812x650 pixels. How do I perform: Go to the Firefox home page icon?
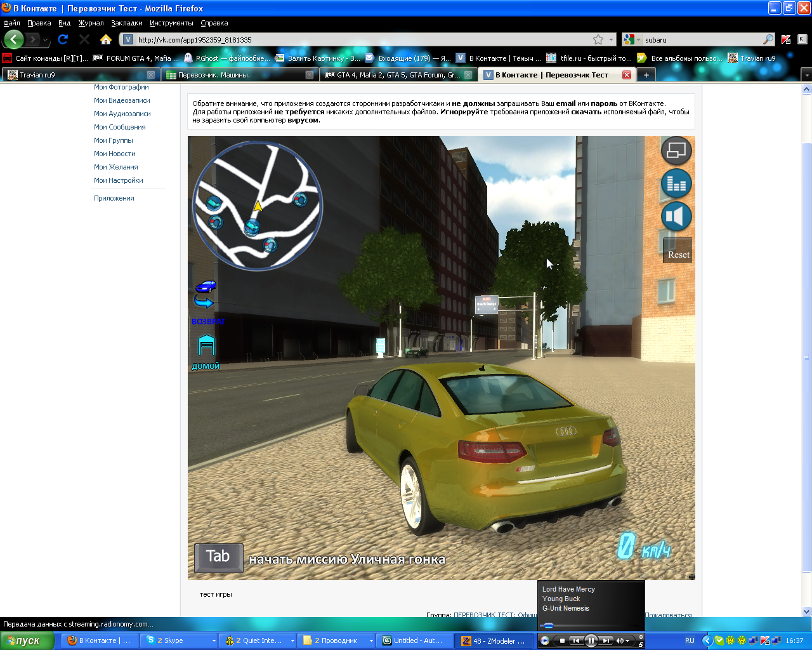coord(106,39)
